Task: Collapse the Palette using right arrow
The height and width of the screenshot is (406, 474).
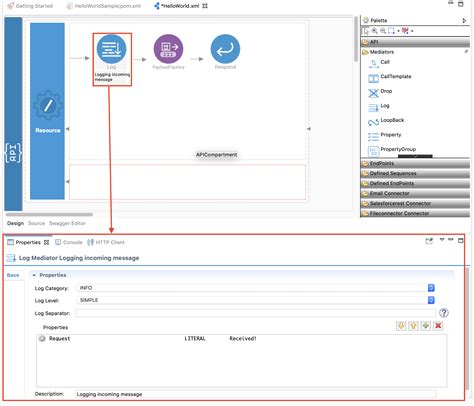Action: 464,21
